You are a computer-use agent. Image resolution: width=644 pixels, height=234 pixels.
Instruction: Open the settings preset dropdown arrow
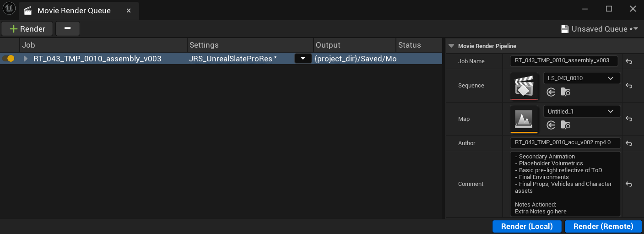click(303, 59)
